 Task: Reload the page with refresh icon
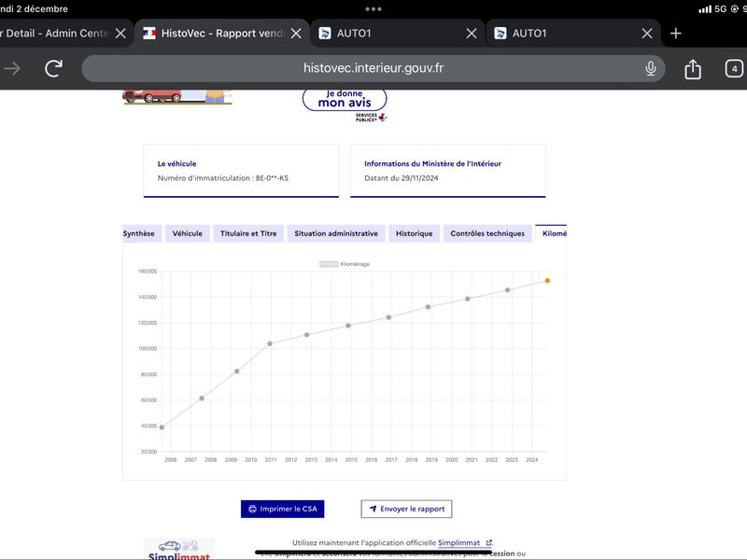point(54,68)
